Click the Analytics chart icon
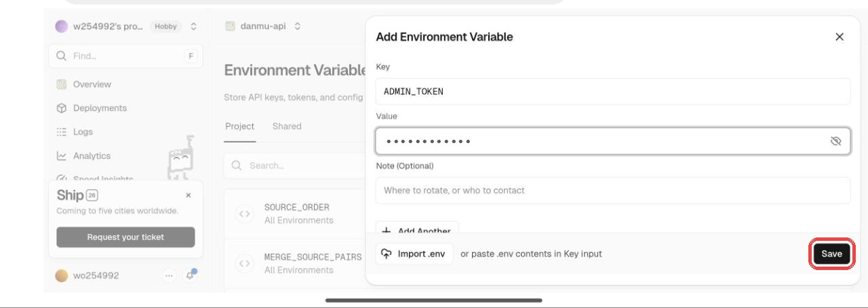 tap(62, 155)
